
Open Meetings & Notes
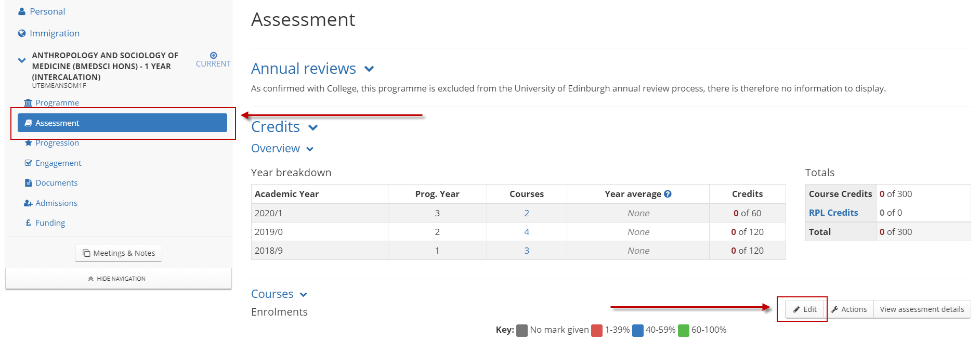[x=119, y=253]
